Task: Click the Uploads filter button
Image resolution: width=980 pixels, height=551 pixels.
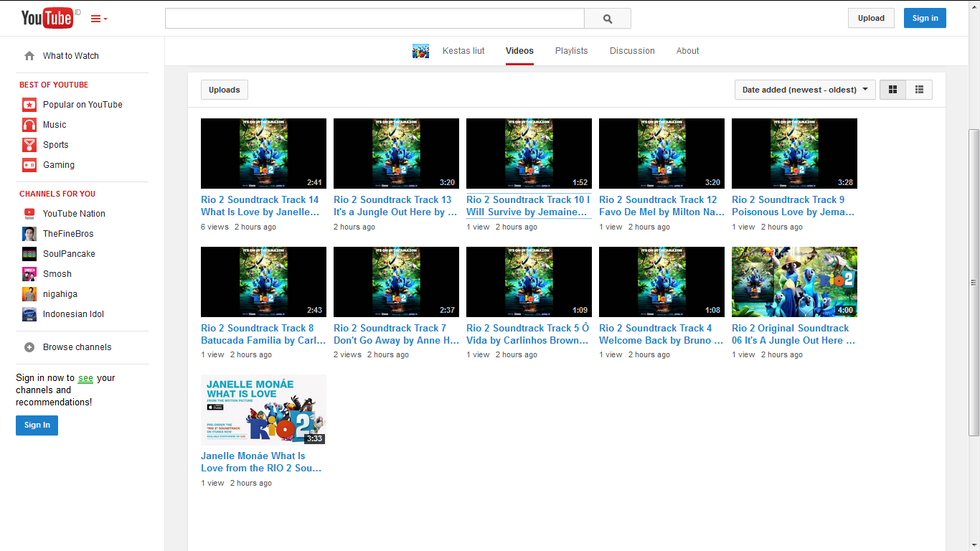Action: point(225,90)
